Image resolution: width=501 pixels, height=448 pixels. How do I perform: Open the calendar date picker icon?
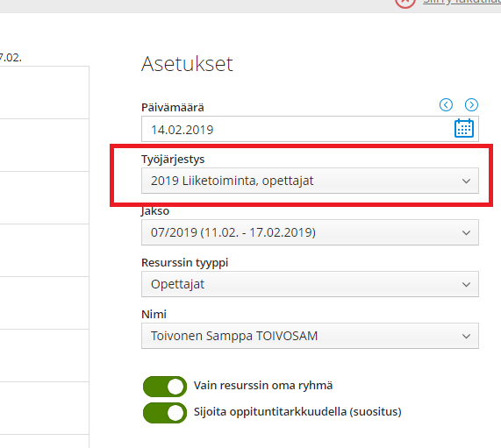(464, 128)
